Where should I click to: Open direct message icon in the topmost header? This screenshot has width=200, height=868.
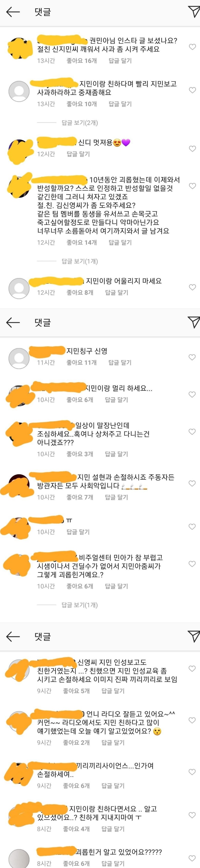pyautogui.click(x=194, y=12)
